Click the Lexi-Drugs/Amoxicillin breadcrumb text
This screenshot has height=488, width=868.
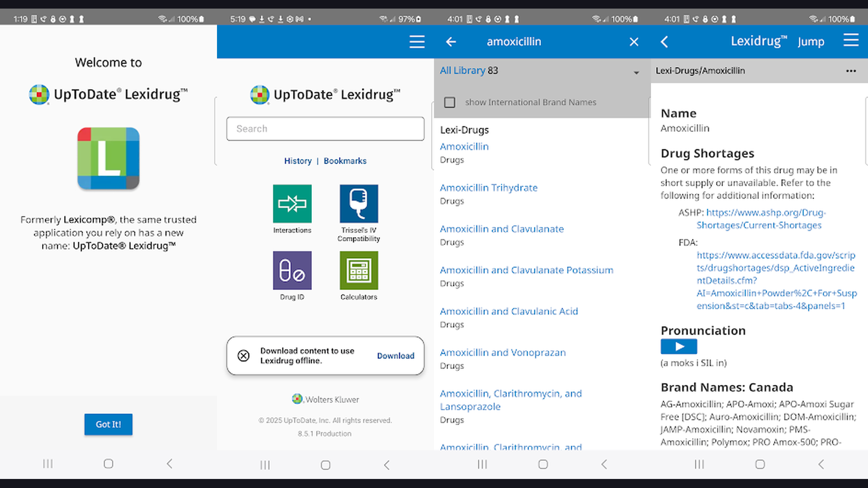click(x=700, y=71)
